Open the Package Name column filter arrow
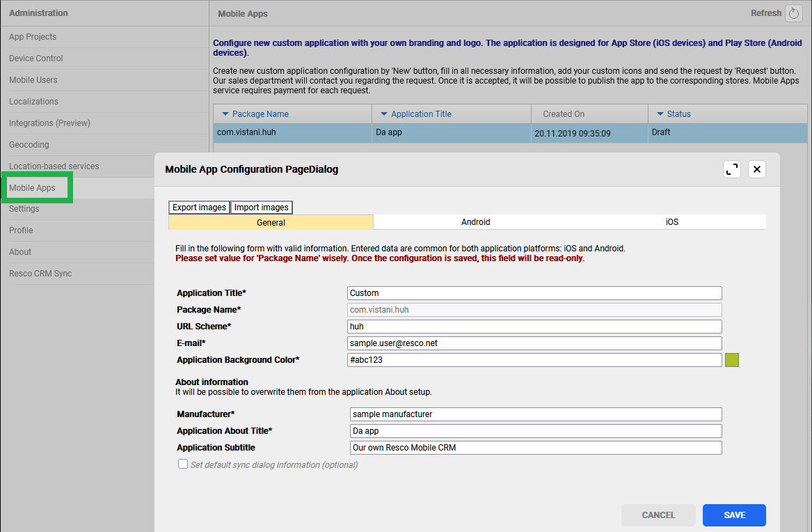 coord(225,114)
